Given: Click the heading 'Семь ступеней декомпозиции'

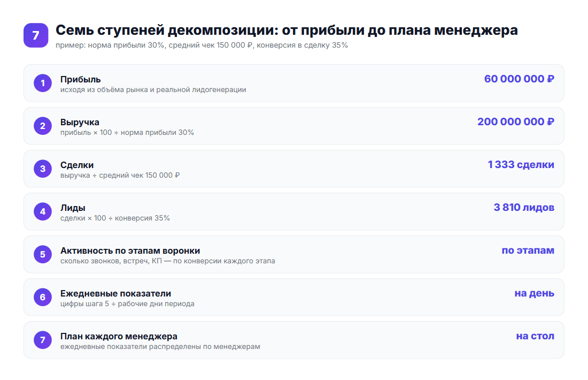Looking at the screenshot, I should coord(166,30).
